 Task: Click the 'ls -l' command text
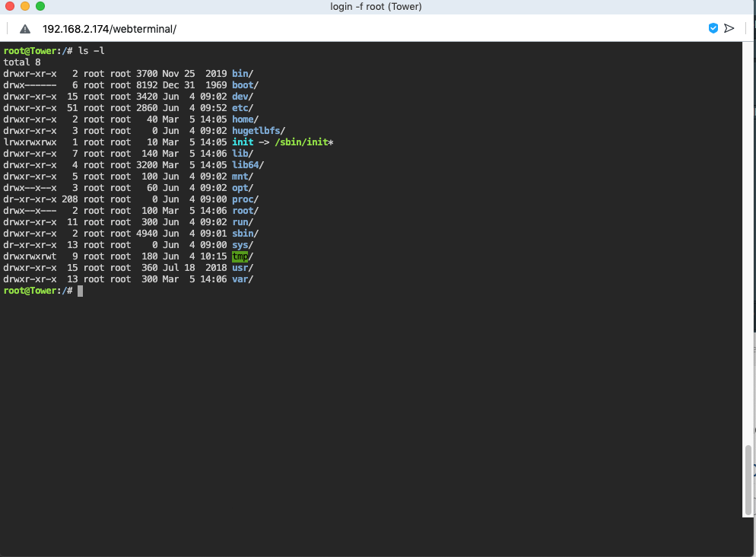point(91,51)
